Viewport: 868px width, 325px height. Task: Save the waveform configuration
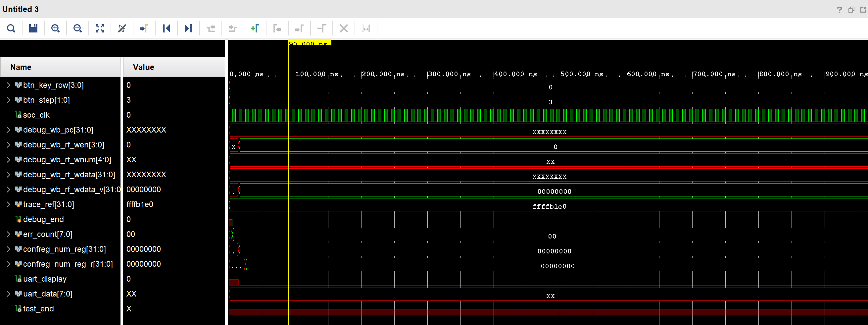[x=33, y=28]
